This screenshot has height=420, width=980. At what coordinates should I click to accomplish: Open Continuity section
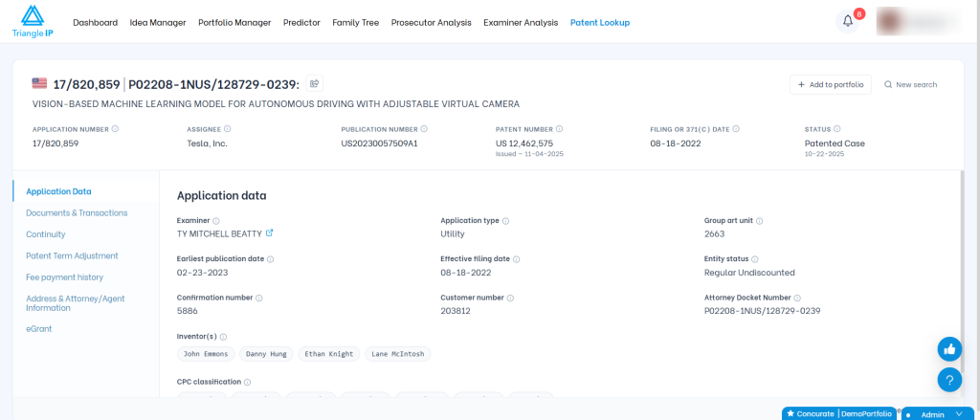(x=46, y=234)
